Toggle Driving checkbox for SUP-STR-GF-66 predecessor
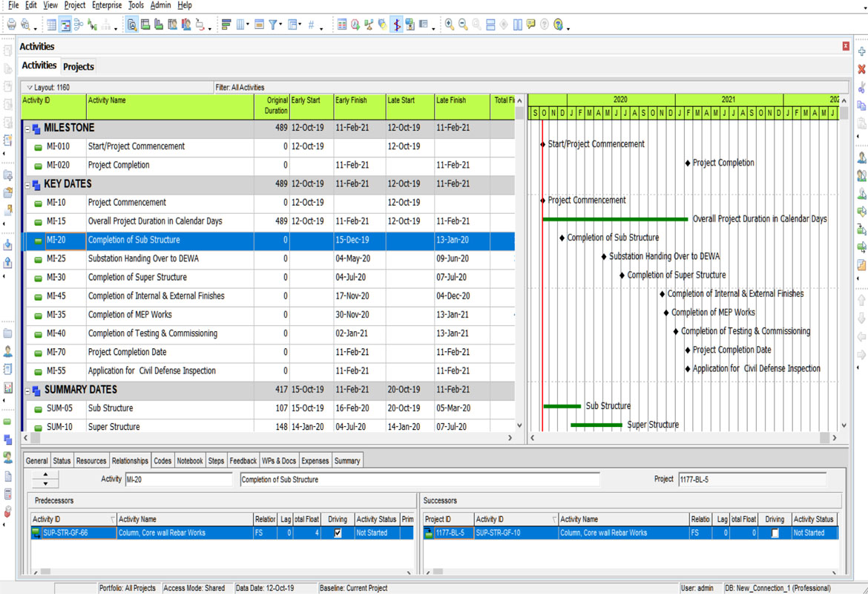Screen dimensions: 868x594 pyautogui.click(x=338, y=533)
